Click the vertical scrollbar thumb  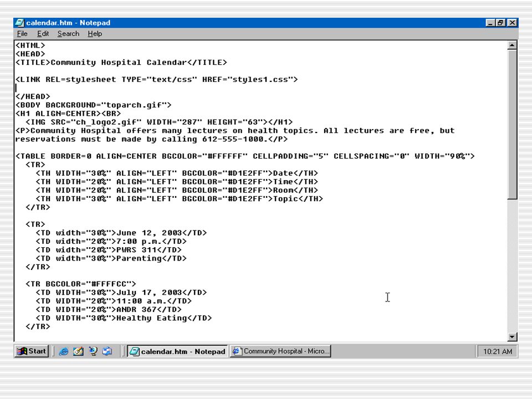(x=512, y=125)
